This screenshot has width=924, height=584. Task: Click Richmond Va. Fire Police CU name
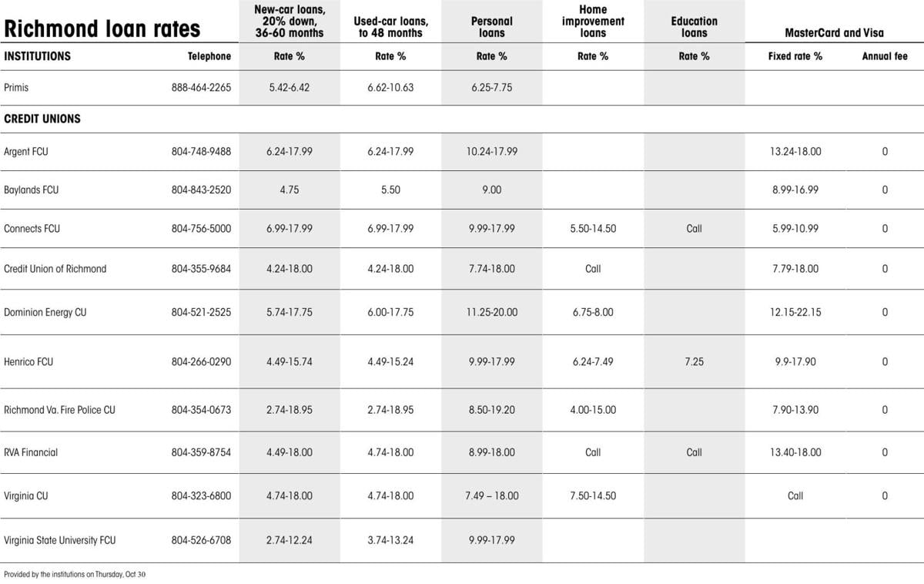(59, 410)
